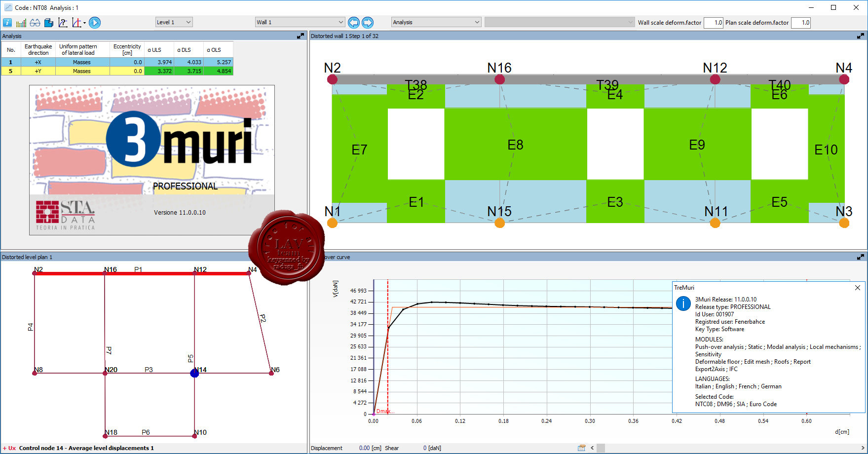Viewport: 868px width, 454px height.
Task: Click the app icon in the title bar
Action: tap(8, 7)
